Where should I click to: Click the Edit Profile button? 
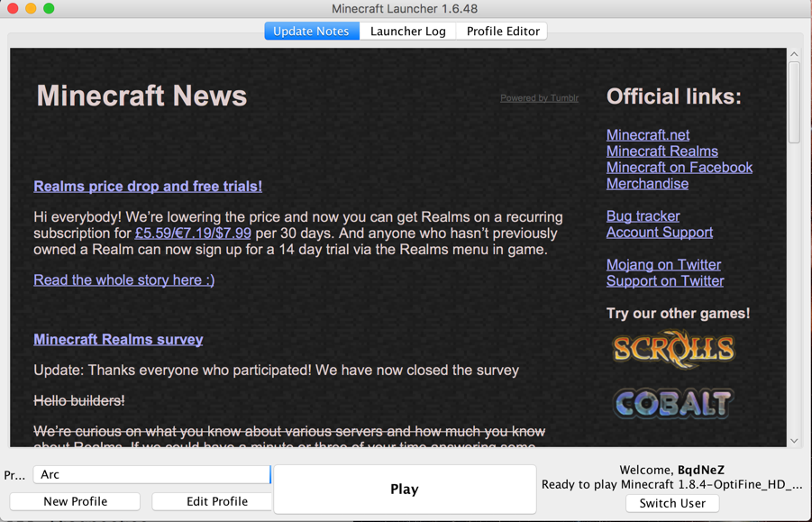[x=212, y=501]
